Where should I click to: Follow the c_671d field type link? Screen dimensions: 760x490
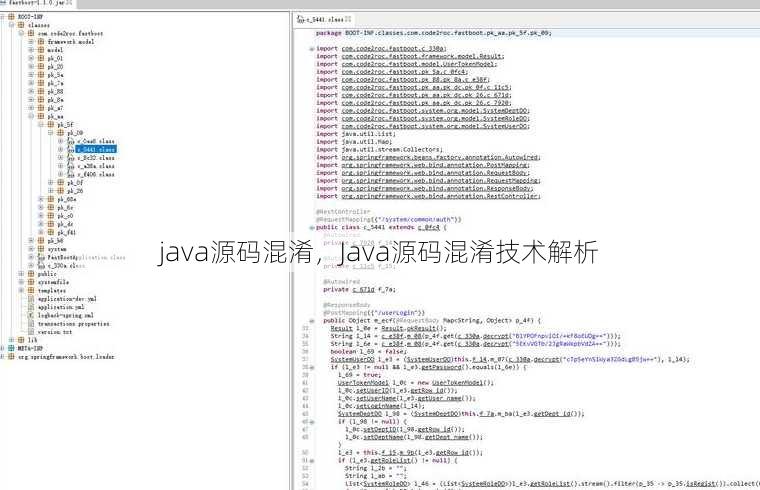tap(363, 289)
